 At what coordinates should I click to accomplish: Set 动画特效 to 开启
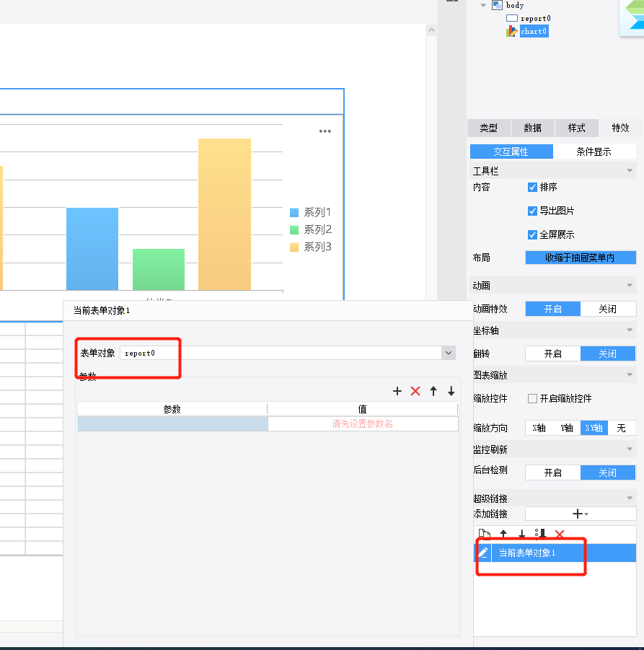pyautogui.click(x=553, y=309)
